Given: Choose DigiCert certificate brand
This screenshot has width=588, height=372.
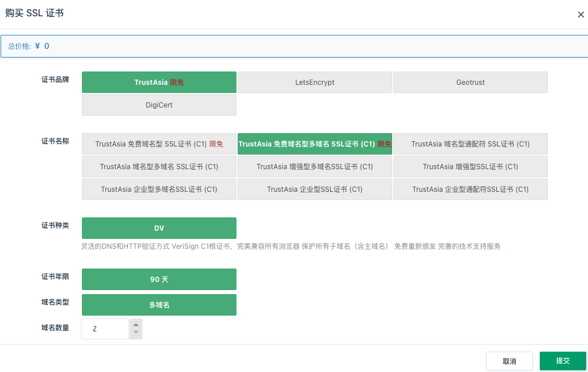Looking at the screenshot, I should 159,105.
